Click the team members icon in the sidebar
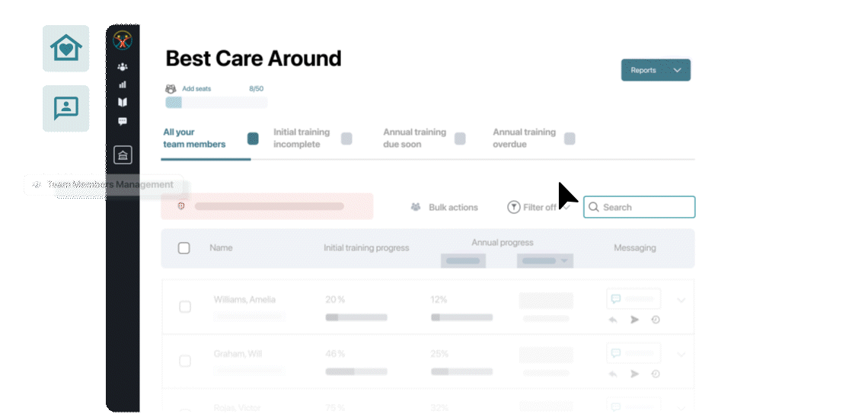The height and width of the screenshot is (414, 868). (123, 67)
